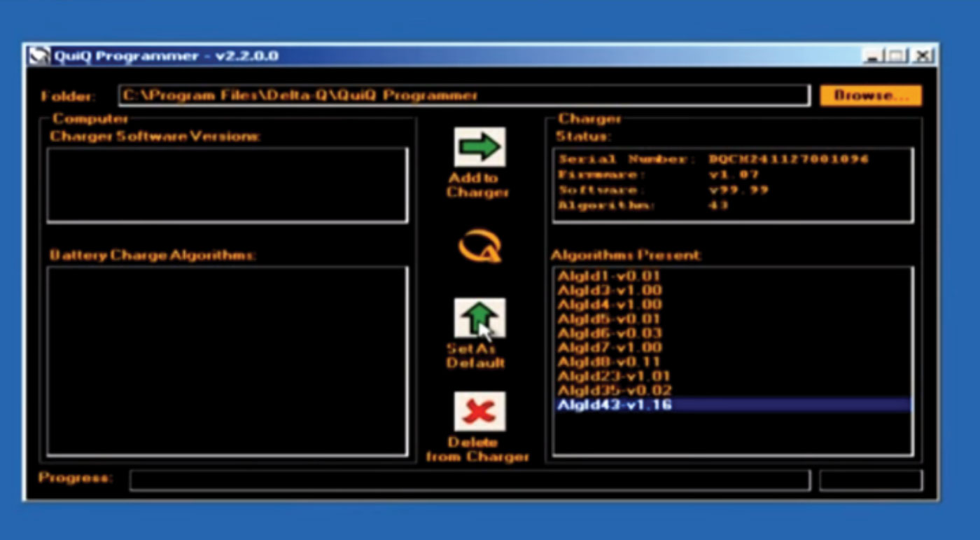
Task: Maximize the QuiQ Programmer window
Action: pyautogui.click(x=897, y=56)
